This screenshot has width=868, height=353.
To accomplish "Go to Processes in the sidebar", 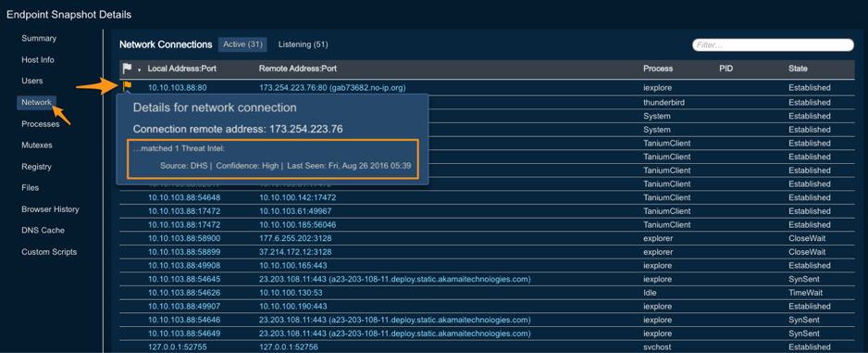I will pyautogui.click(x=41, y=124).
